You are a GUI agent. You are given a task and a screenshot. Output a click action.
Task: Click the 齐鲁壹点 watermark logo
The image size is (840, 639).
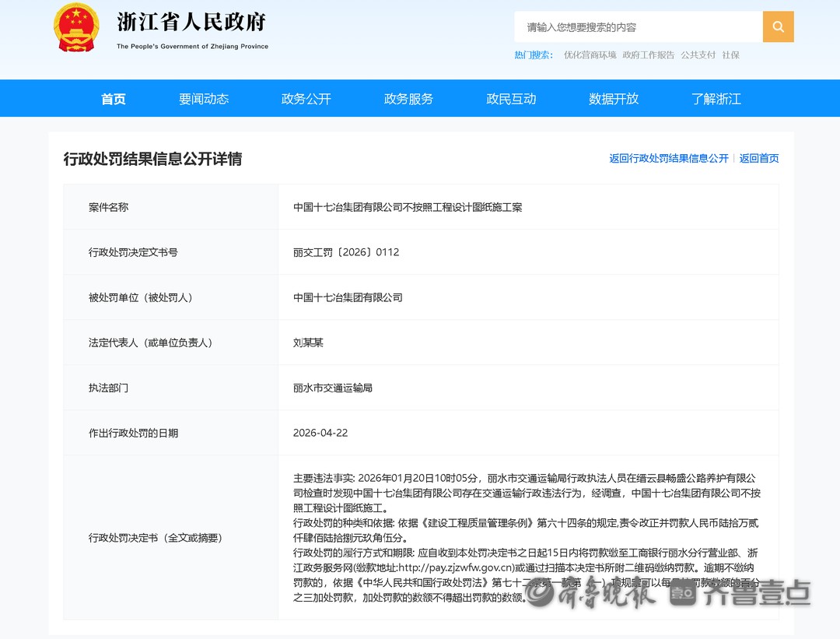coord(740,594)
